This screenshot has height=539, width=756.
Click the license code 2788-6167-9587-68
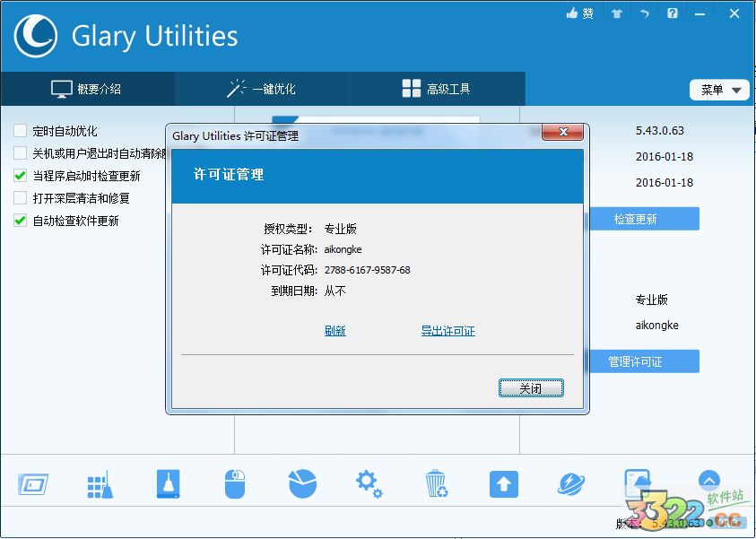point(368,270)
